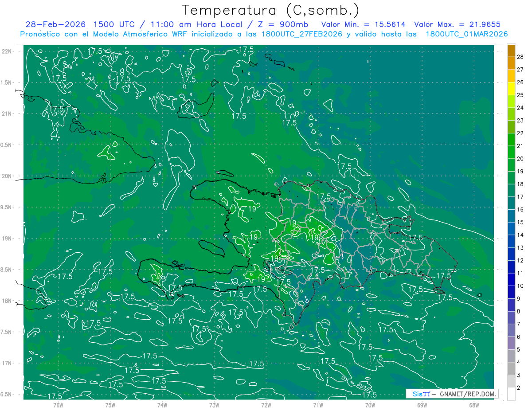The height and width of the screenshot is (411, 532).
Task: Click the legend value '25'
Action: pos(520,95)
